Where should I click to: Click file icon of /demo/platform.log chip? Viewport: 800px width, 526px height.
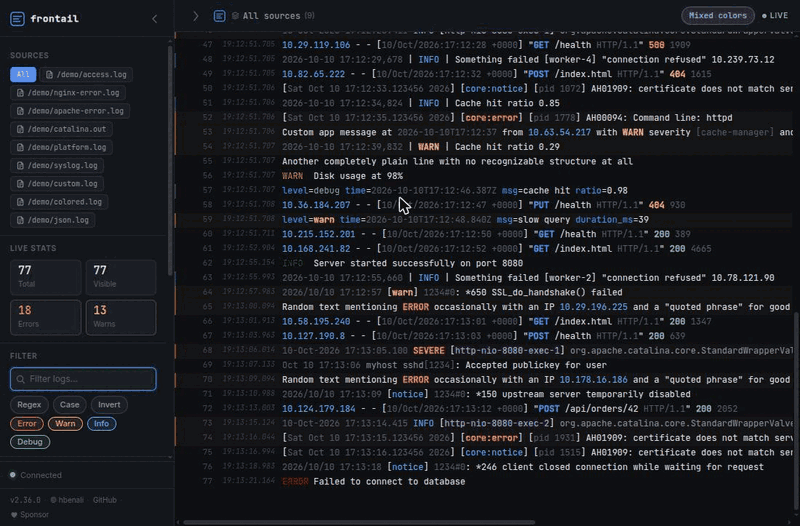[x=20, y=147]
